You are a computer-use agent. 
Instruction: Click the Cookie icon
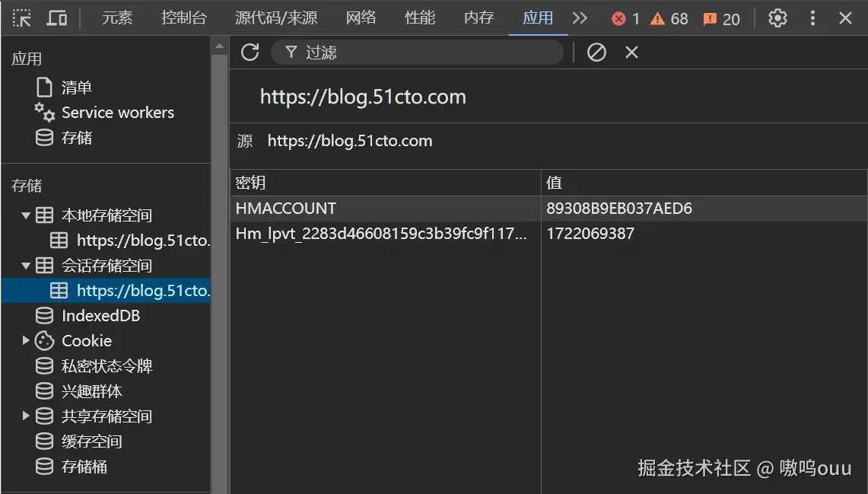[44, 341]
